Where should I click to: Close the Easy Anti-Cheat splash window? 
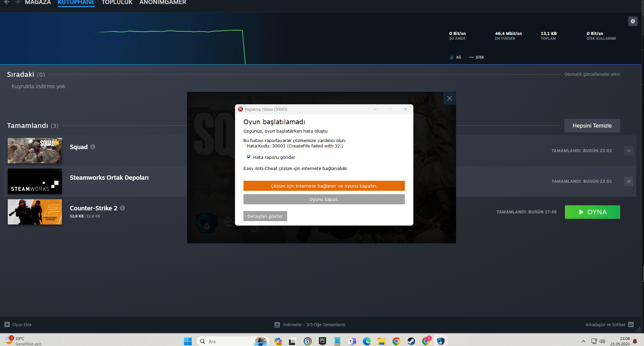[x=450, y=98]
